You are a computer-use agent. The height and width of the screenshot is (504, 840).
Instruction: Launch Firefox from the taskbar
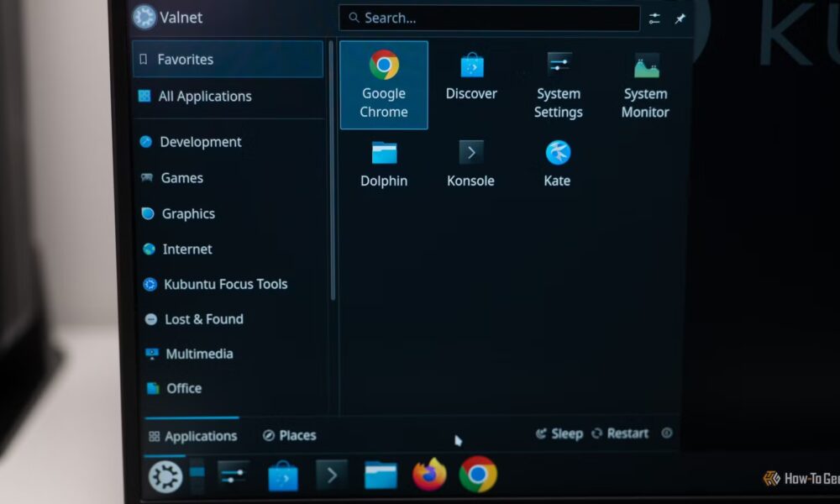click(429, 475)
